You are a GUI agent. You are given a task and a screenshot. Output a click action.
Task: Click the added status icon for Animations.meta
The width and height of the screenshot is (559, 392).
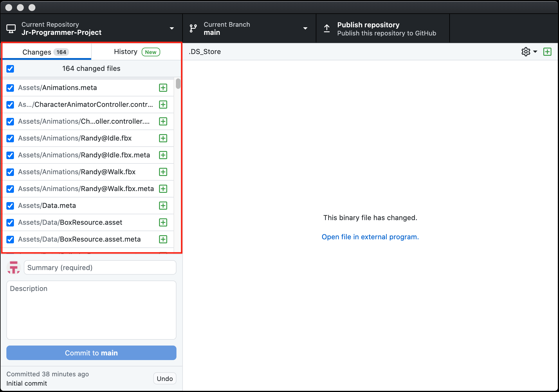[163, 88]
